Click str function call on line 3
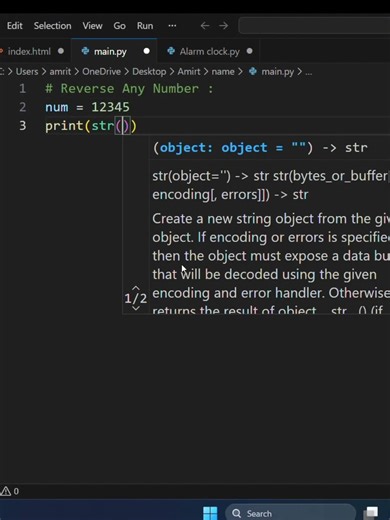This screenshot has height=520, width=390. point(103,126)
